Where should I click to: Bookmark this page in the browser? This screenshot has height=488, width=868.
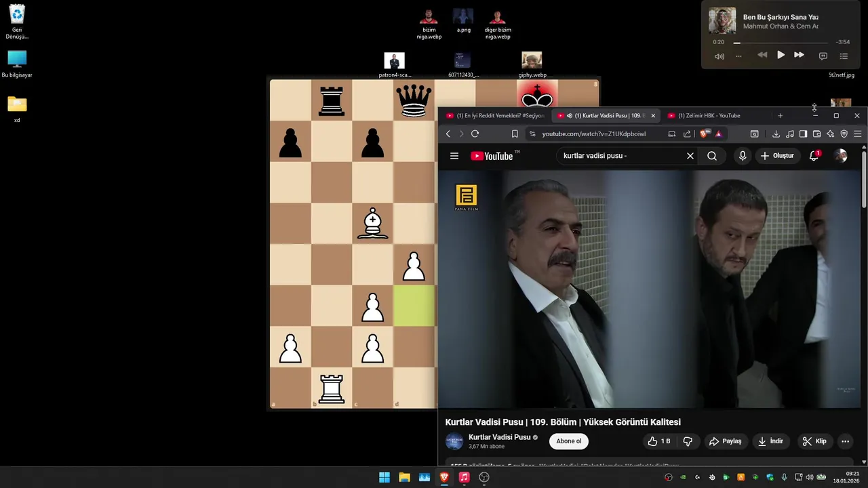click(515, 134)
